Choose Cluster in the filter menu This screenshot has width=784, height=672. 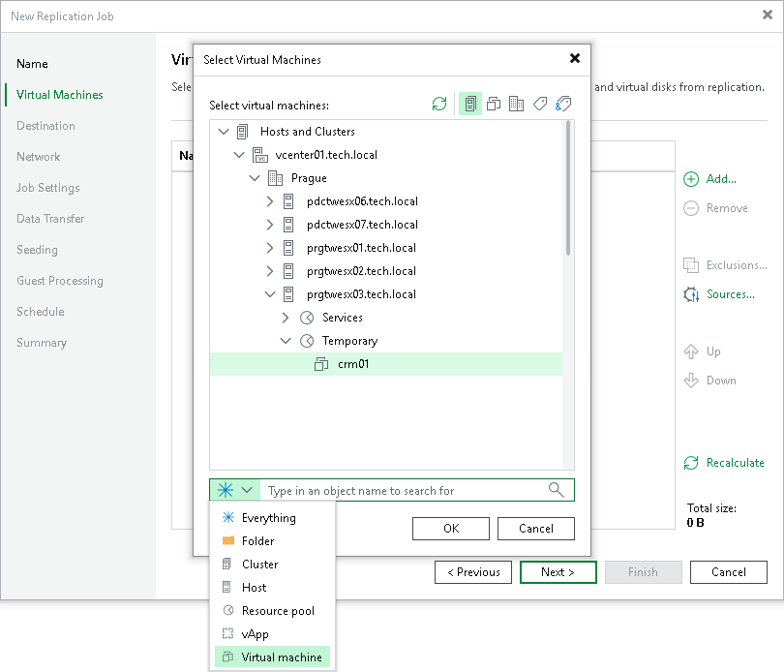273,564
